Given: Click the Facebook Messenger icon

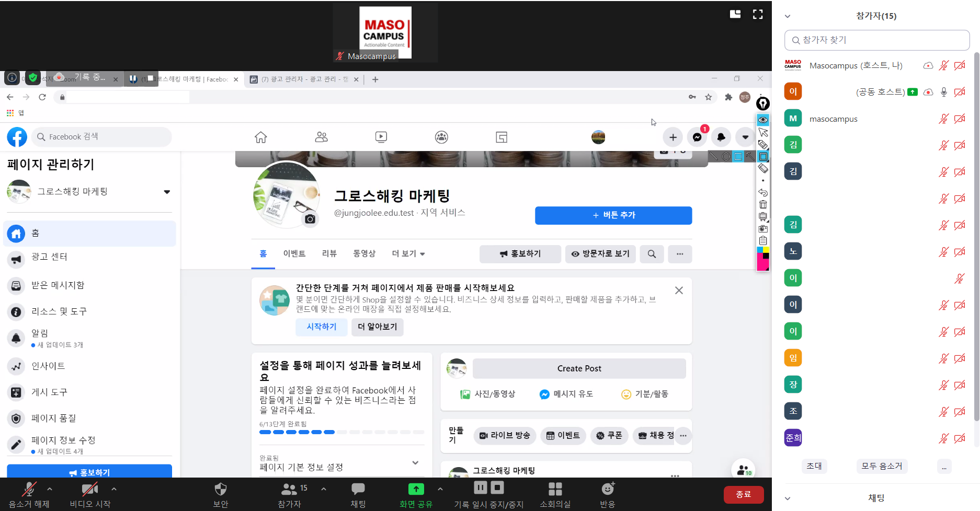Looking at the screenshot, I should (697, 137).
